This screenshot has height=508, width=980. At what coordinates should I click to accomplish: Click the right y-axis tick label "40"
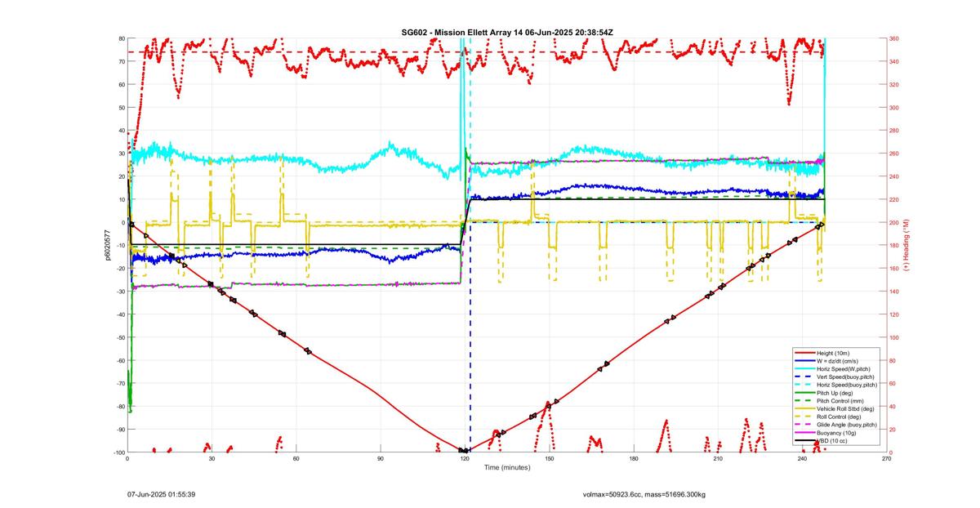(x=893, y=407)
